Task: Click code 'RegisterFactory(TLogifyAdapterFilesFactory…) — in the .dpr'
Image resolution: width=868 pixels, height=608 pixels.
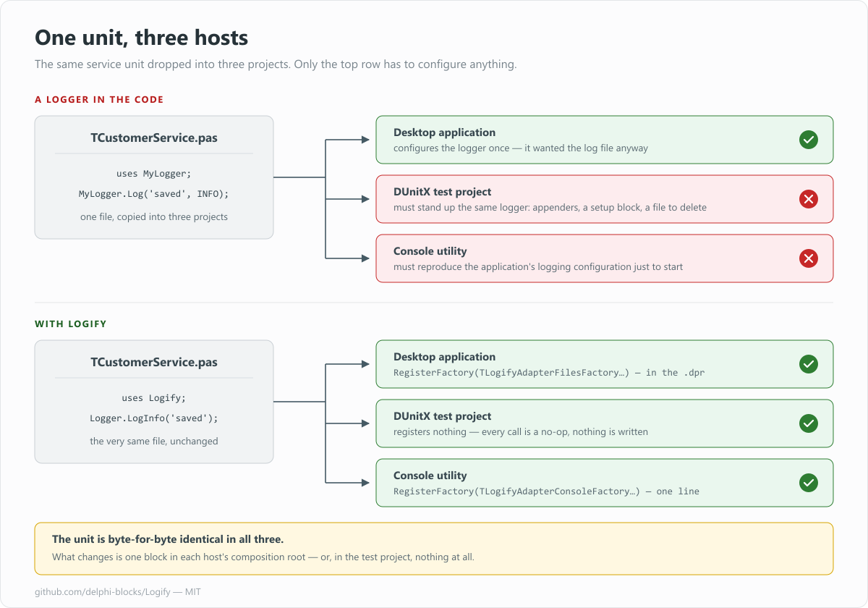Action: pos(549,373)
